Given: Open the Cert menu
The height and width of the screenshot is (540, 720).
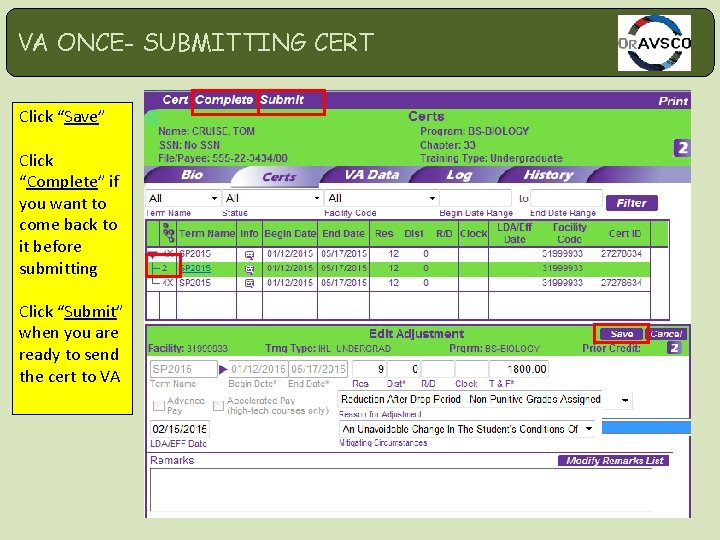Looking at the screenshot, I should 175,100.
